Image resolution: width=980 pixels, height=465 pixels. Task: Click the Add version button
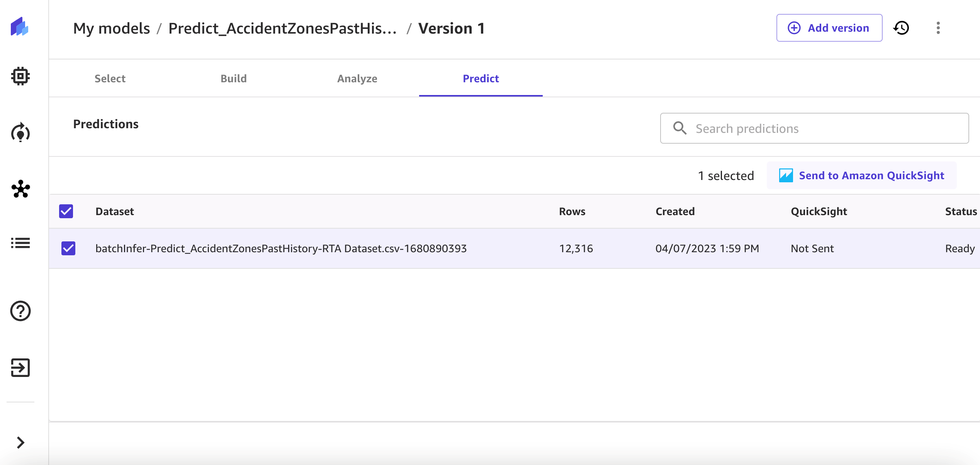point(829,28)
